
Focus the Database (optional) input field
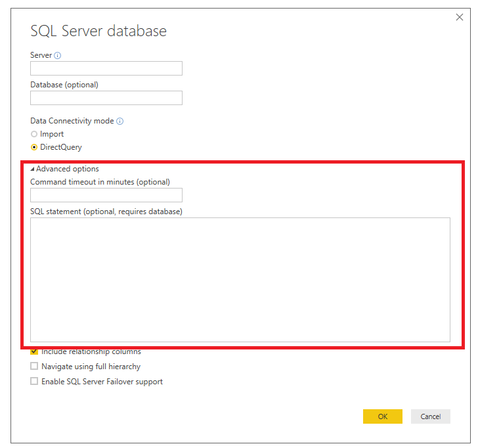106,98
